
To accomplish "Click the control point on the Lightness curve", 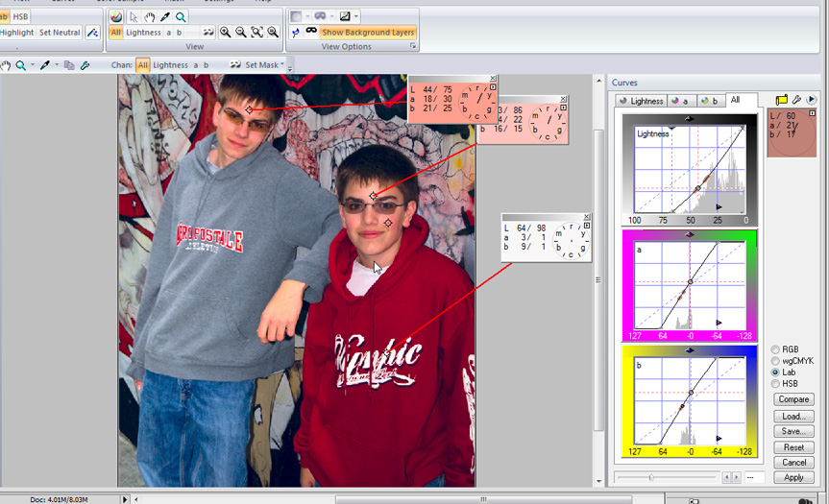I will [698, 188].
